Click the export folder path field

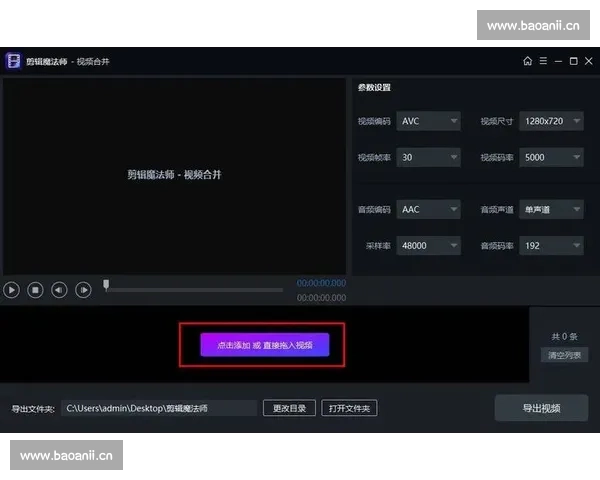(x=159, y=408)
